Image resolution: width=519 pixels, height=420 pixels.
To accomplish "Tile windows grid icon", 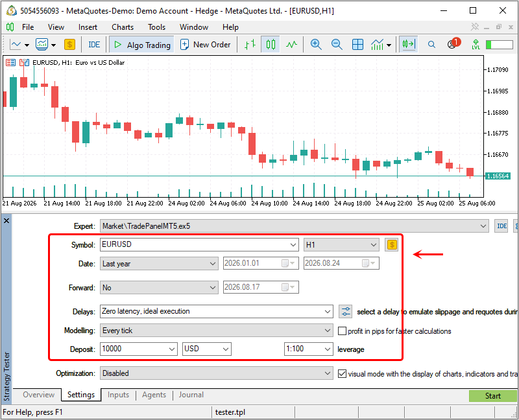I will click(x=357, y=44).
